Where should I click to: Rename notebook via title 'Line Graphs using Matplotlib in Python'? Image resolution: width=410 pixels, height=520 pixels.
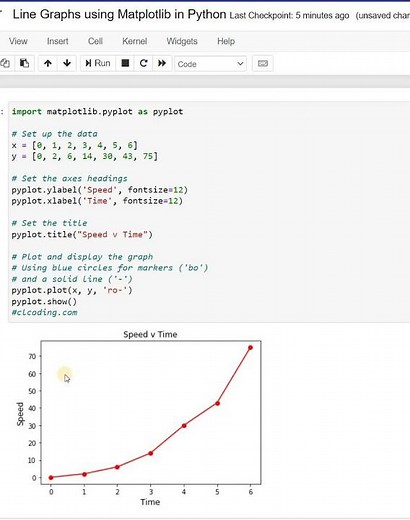[119, 14]
